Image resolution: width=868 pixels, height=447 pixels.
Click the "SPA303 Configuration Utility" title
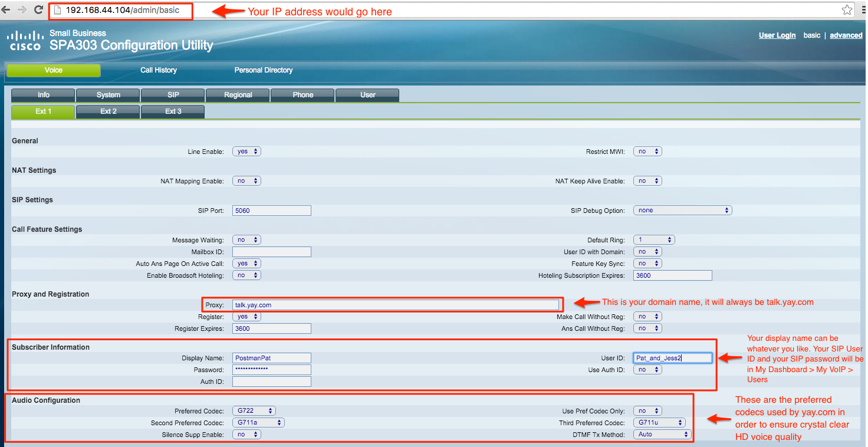pos(131,45)
